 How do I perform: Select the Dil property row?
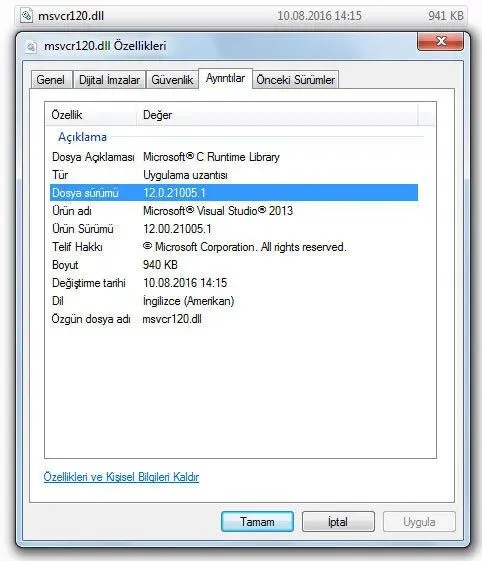234,301
